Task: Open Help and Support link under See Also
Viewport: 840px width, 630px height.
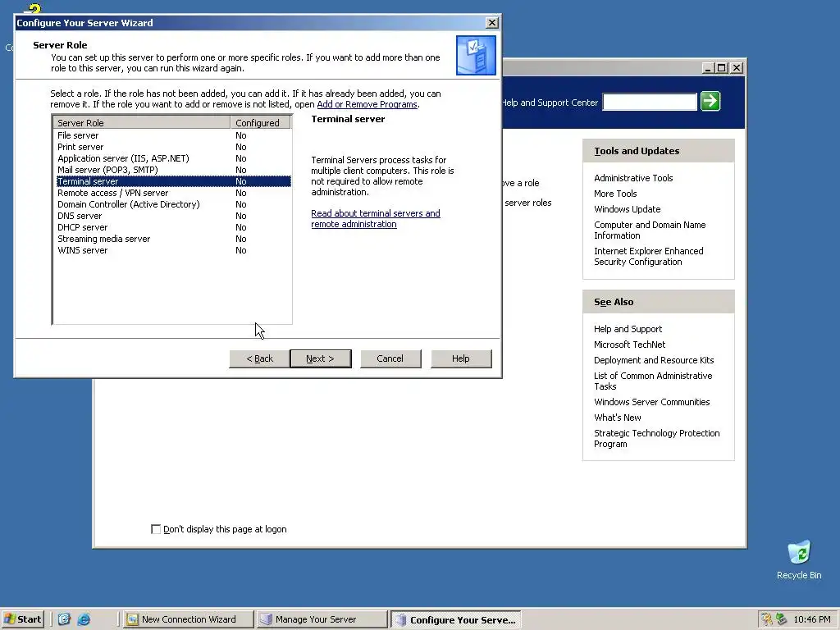Action: tap(628, 329)
